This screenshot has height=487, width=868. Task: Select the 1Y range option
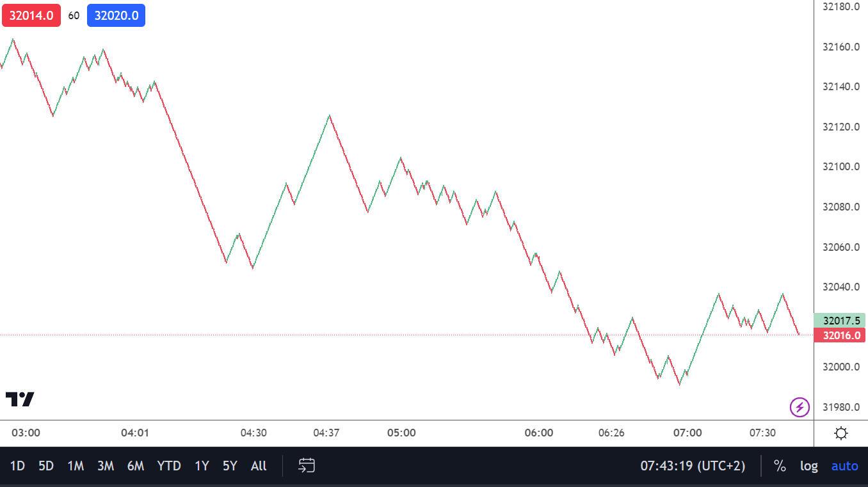(201, 466)
